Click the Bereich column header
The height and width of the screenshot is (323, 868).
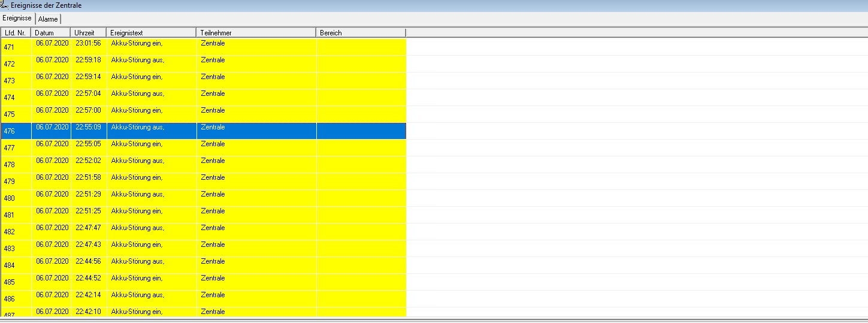click(361, 33)
